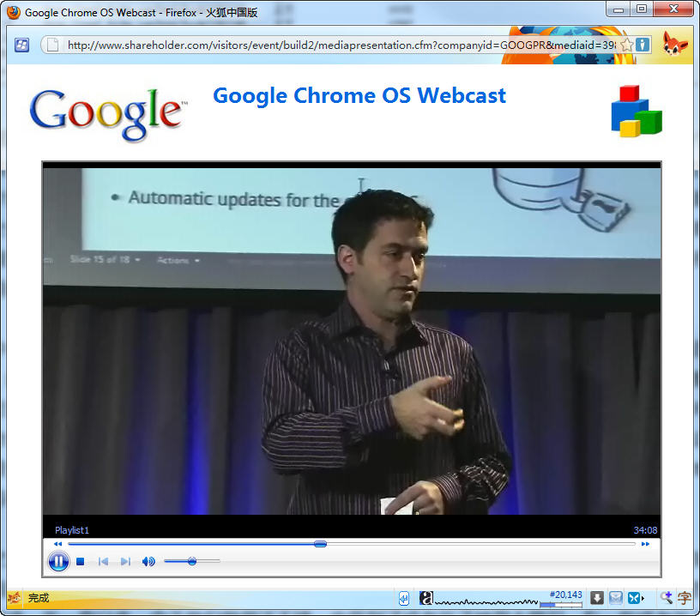
Task: Maximize the Firefox window
Action: point(642,9)
